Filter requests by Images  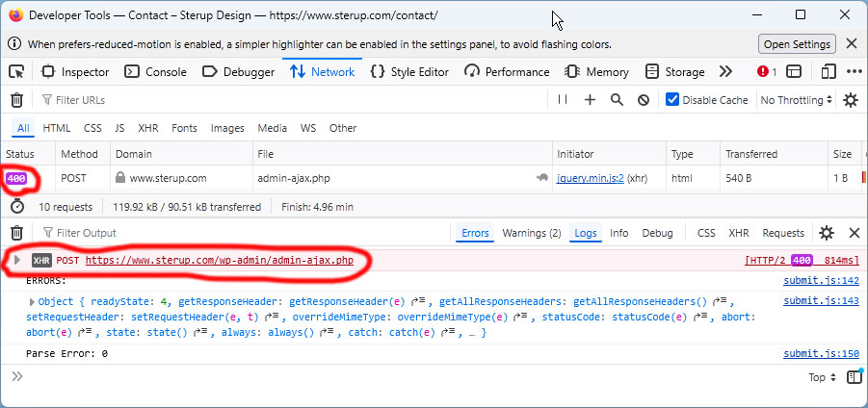[227, 128]
